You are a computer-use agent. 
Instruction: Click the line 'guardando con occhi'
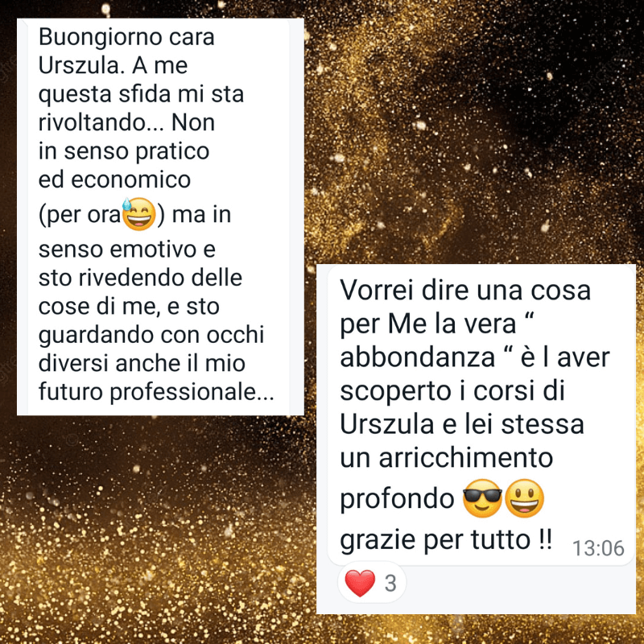pyautogui.click(x=151, y=336)
